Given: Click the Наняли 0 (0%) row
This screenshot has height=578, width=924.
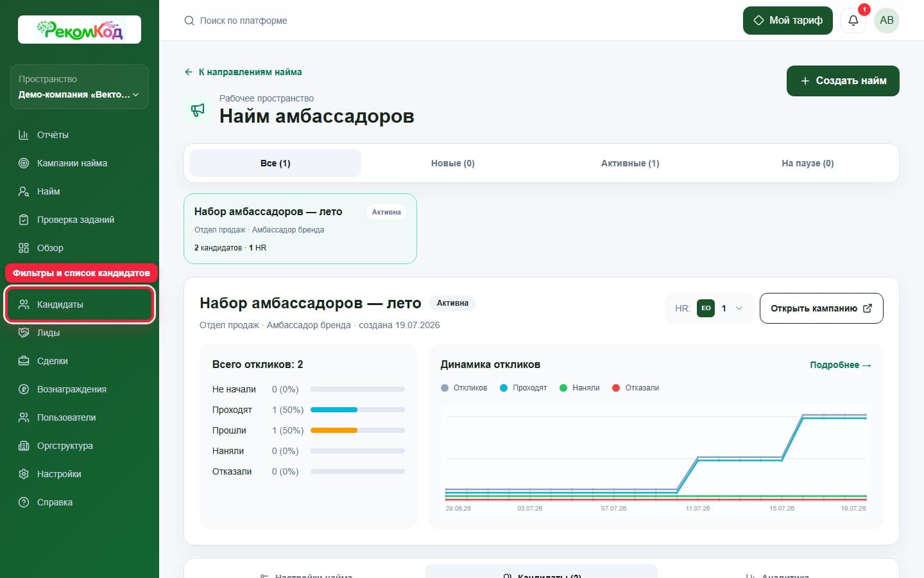Looking at the screenshot, I should pos(309,451).
